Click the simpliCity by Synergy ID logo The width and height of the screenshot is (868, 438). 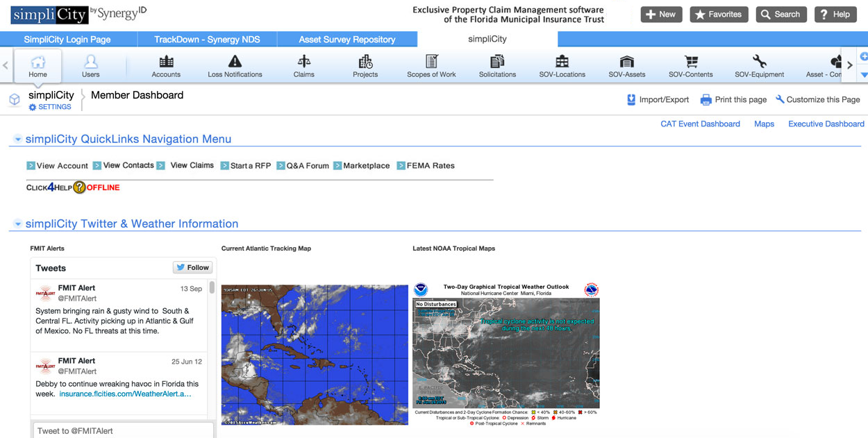pos(79,14)
